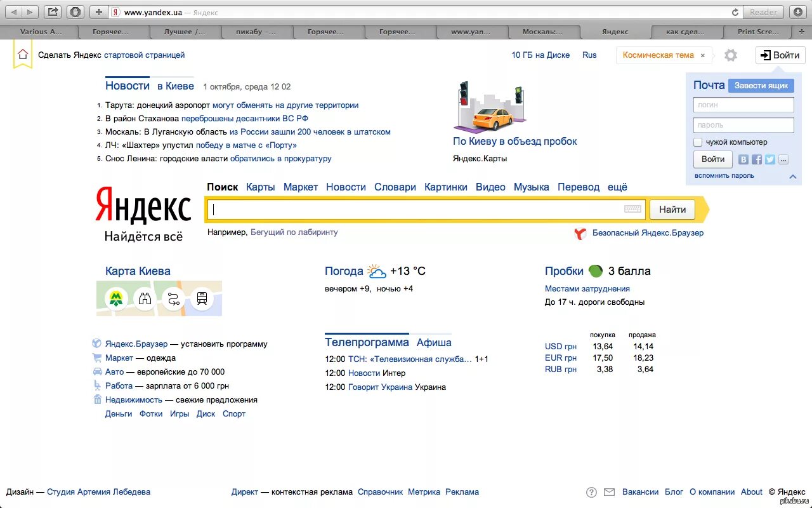Click Завести ящик button
812x508 pixels.
[x=761, y=86]
